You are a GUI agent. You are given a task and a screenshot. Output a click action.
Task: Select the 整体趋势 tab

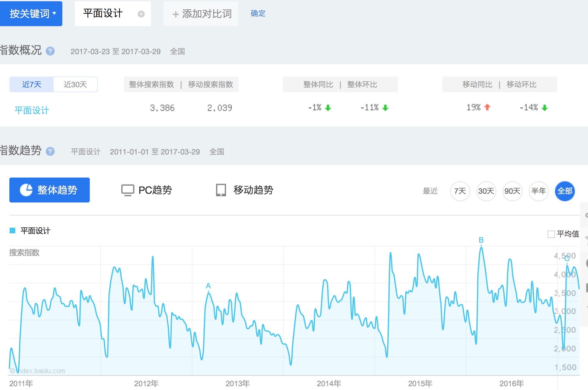pos(50,190)
